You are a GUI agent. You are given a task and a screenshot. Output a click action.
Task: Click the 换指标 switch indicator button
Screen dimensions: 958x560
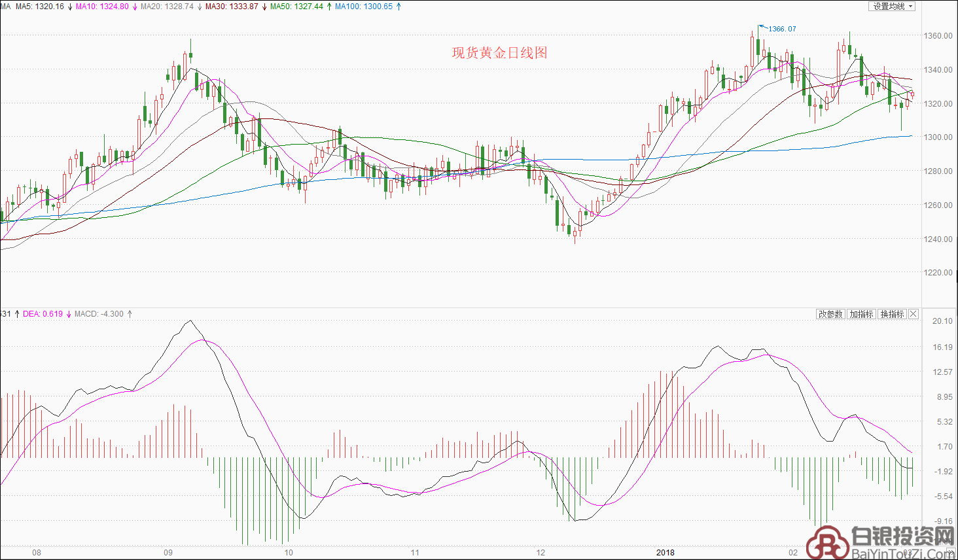(892, 314)
